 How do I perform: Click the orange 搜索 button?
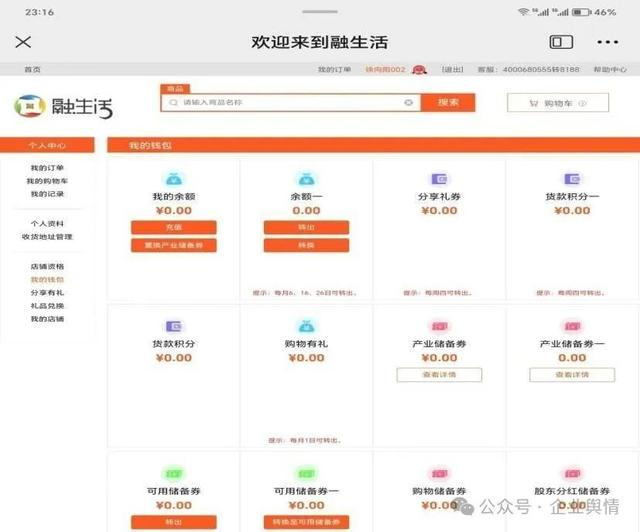(448, 102)
